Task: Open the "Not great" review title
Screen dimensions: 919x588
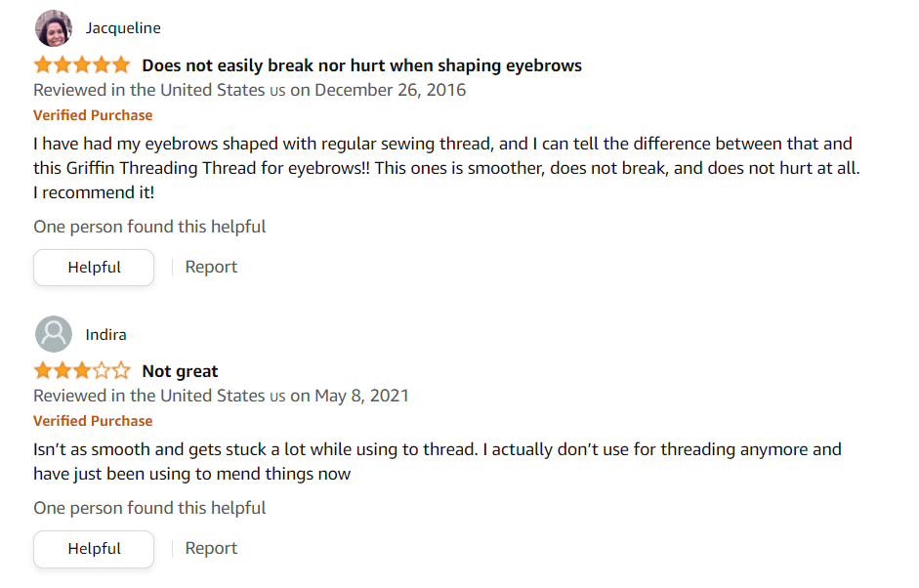Action: [180, 371]
